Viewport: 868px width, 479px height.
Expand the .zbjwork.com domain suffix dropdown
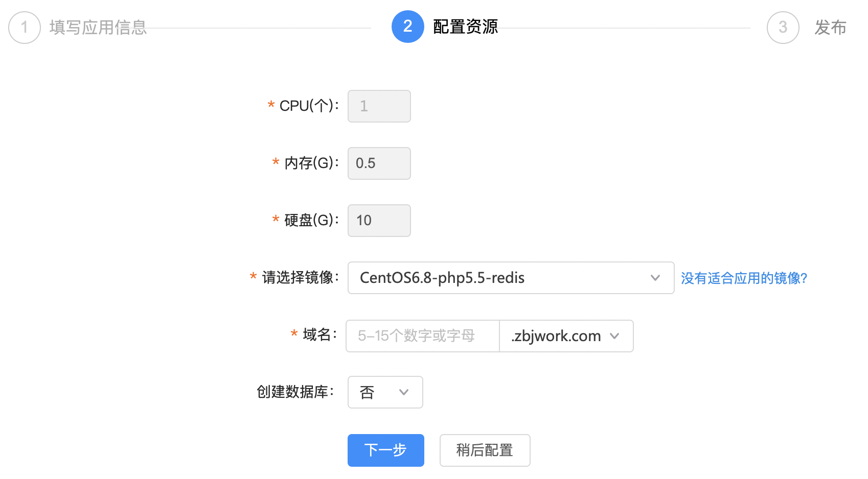(x=566, y=336)
